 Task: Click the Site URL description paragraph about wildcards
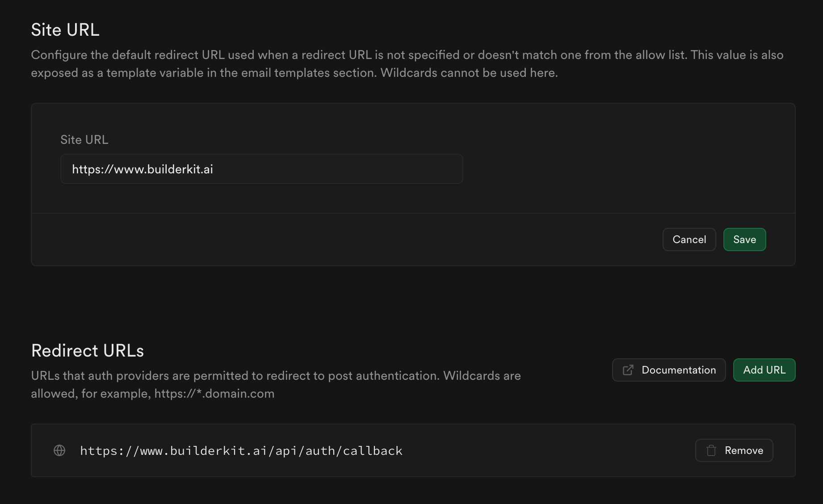pos(407,64)
